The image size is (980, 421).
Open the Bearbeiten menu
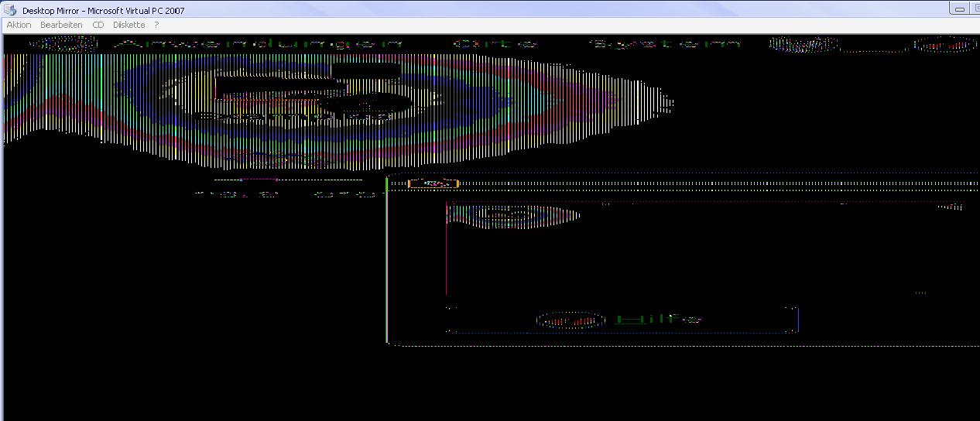(61, 25)
